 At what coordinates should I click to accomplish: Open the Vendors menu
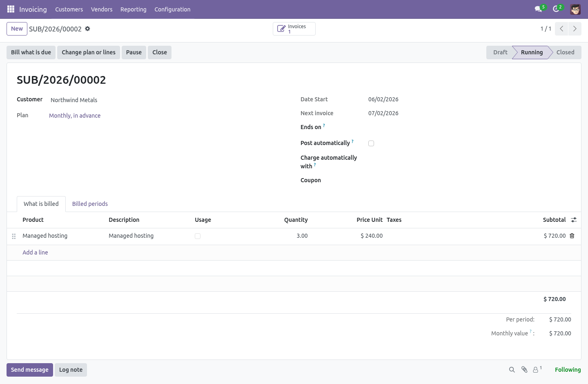(102, 9)
